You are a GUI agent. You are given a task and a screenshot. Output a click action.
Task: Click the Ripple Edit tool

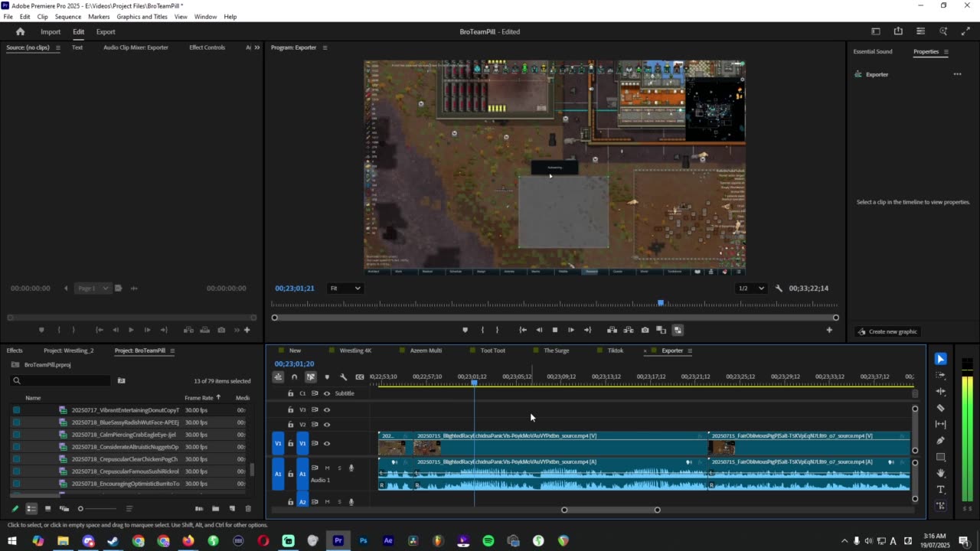coord(941,392)
